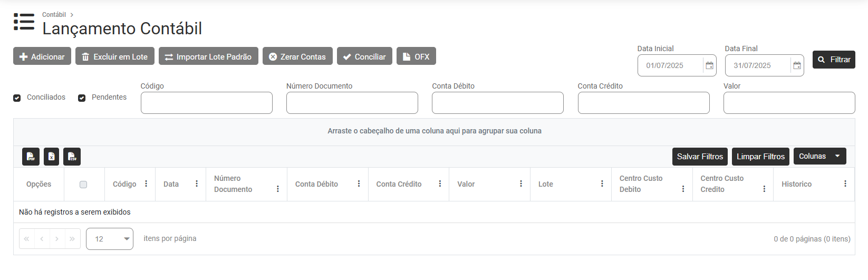Image resolution: width=868 pixels, height=280 pixels.
Task: Click the hamburger list menu icon
Action: click(24, 22)
